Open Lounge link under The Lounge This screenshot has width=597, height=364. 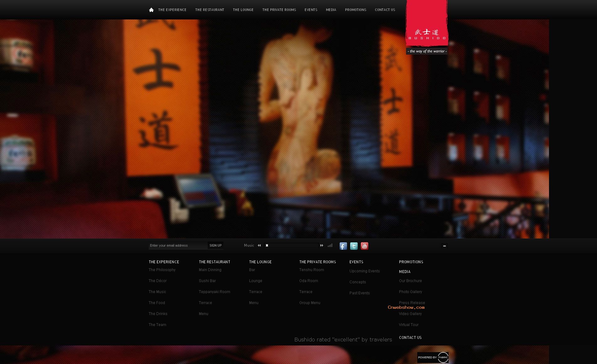click(x=255, y=281)
